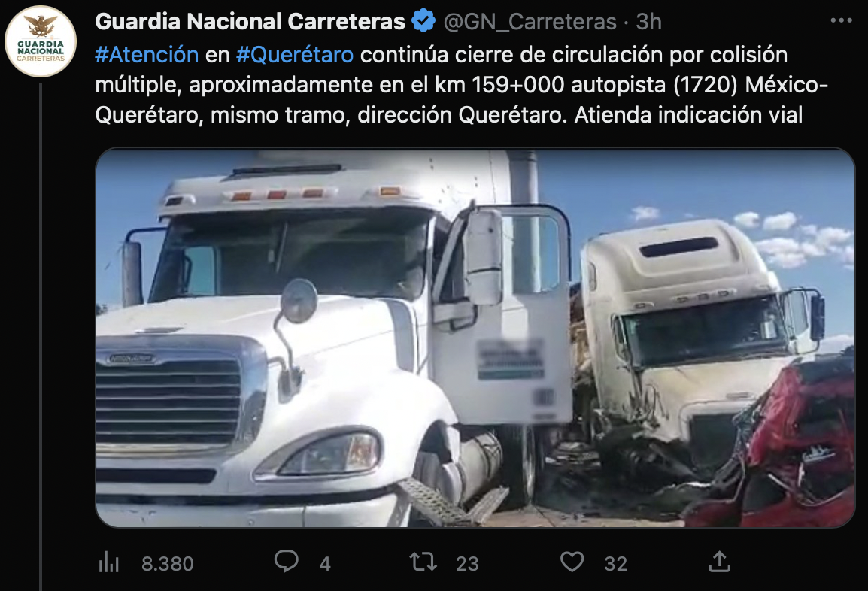The height and width of the screenshot is (591, 868).
Task: Click the 23 retweets count
Action: click(467, 563)
